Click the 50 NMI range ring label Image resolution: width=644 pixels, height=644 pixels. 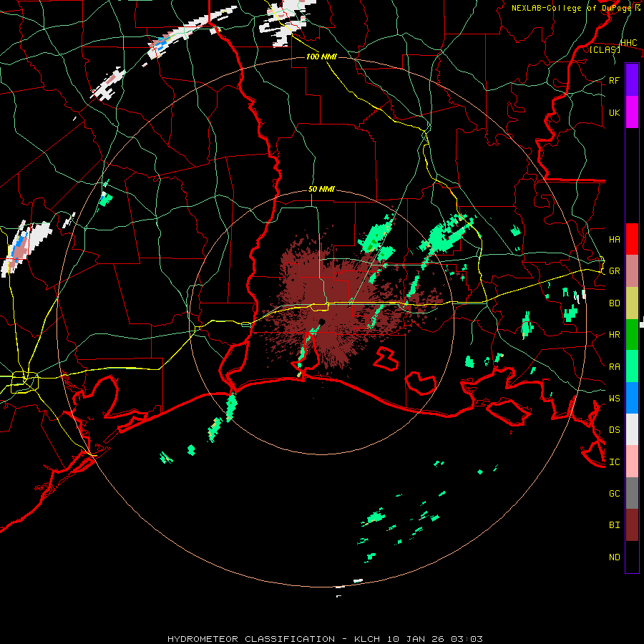click(321, 189)
